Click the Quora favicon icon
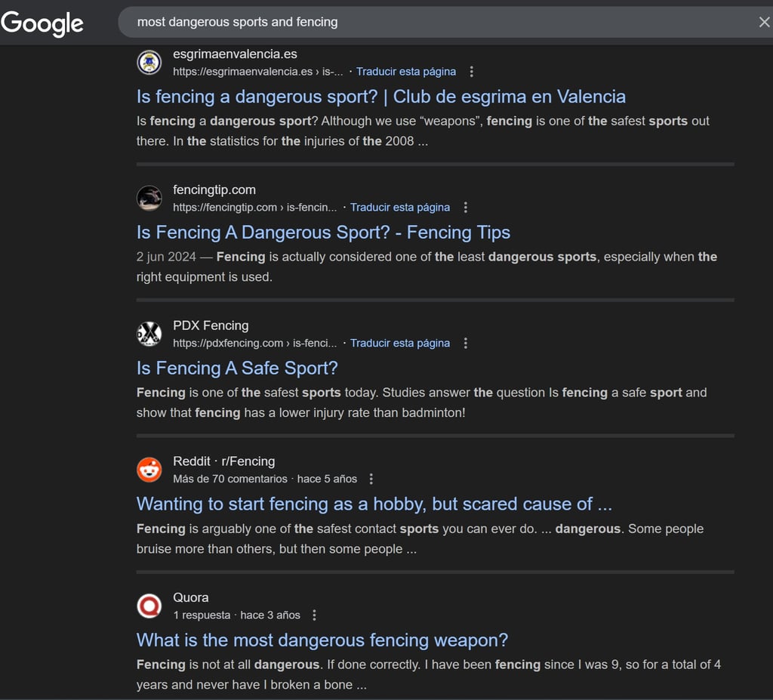This screenshot has width=773, height=700. [149, 606]
